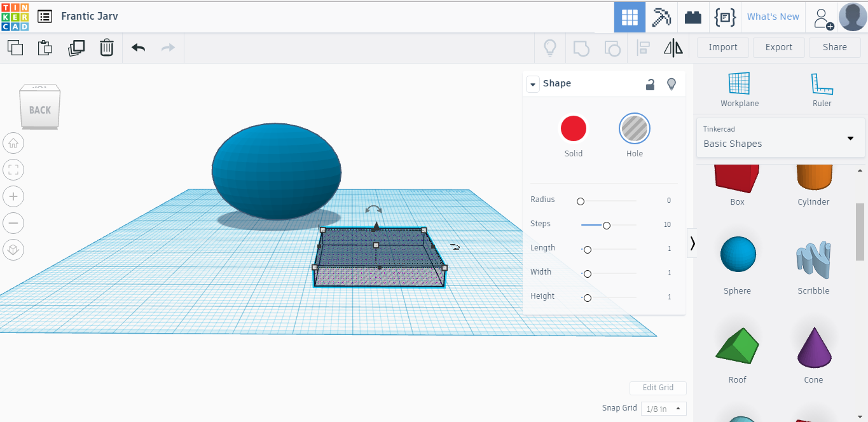Click the Show all lightbulb icon
This screenshot has height=422, width=868.
[549, 48]
